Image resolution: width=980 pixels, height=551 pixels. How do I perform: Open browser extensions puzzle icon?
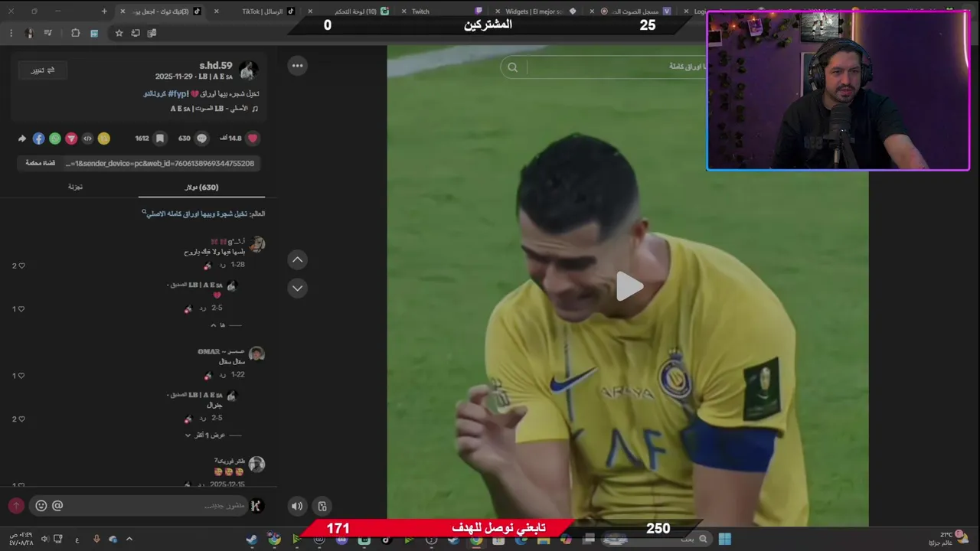(x=75, y=33)
